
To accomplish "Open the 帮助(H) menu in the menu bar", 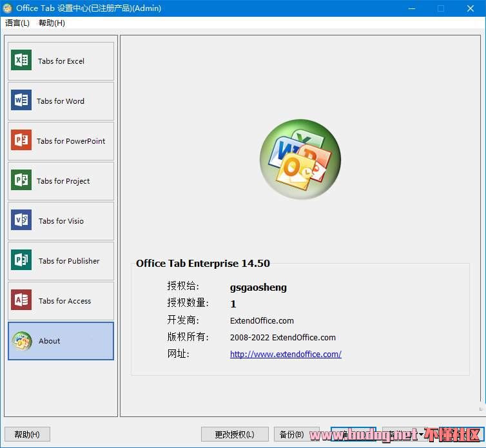I will click(x=52, y=23).
